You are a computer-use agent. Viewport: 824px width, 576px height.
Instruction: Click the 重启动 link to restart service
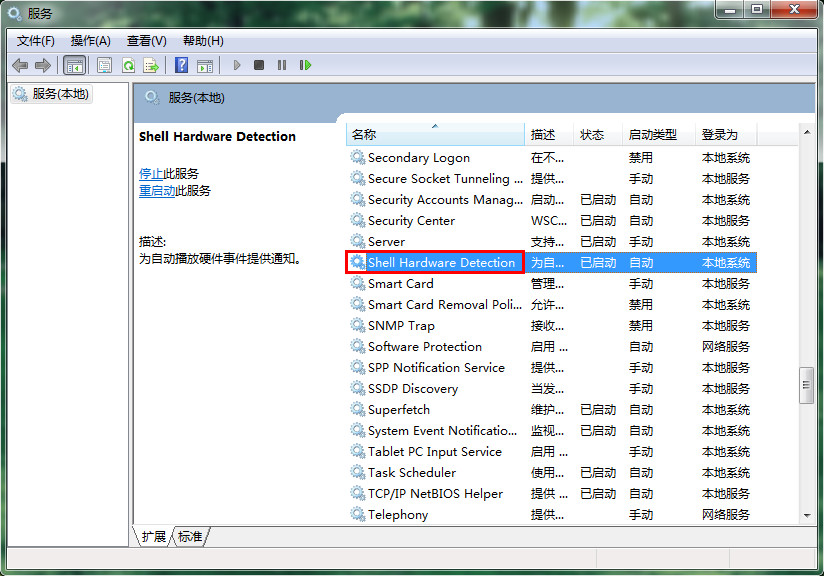click(x=157, y=191)
